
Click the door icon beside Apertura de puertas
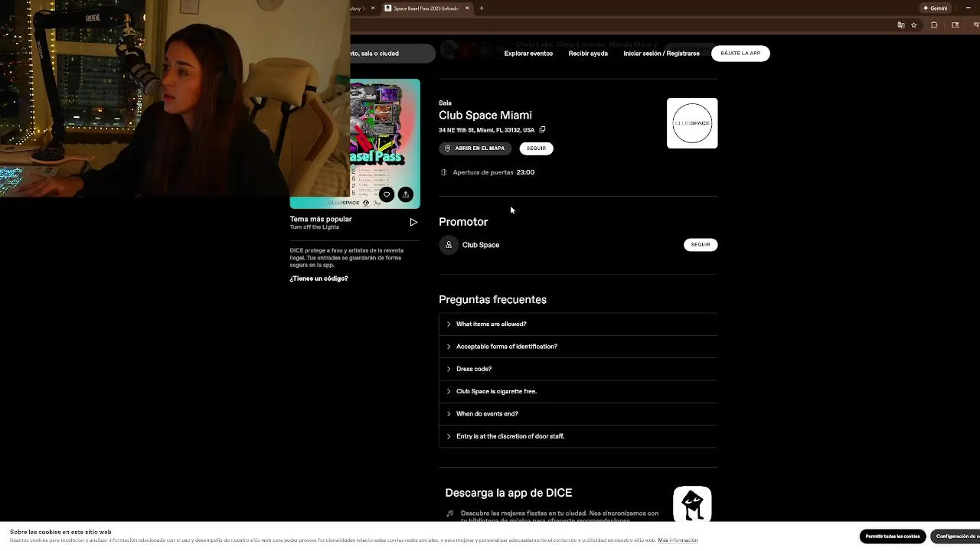tap(444, 172)
